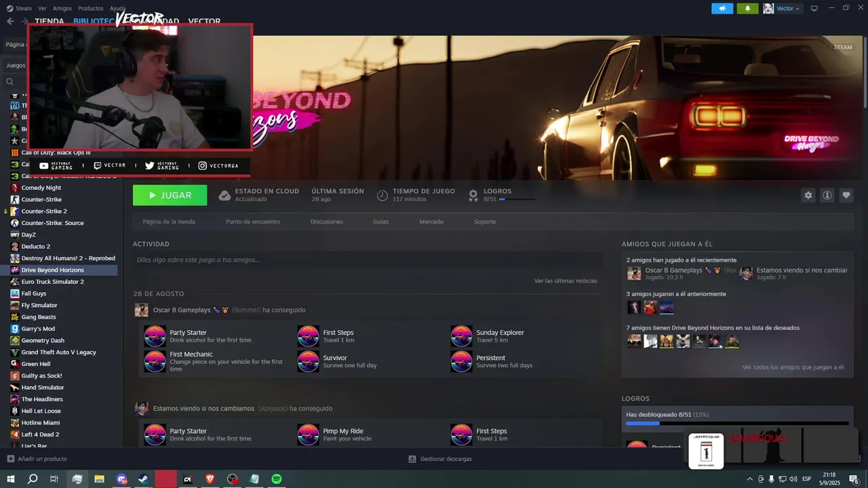This screenshot has width=868, height=488.
Task: Open game info circle icon
Action: [x=827, y=195]
